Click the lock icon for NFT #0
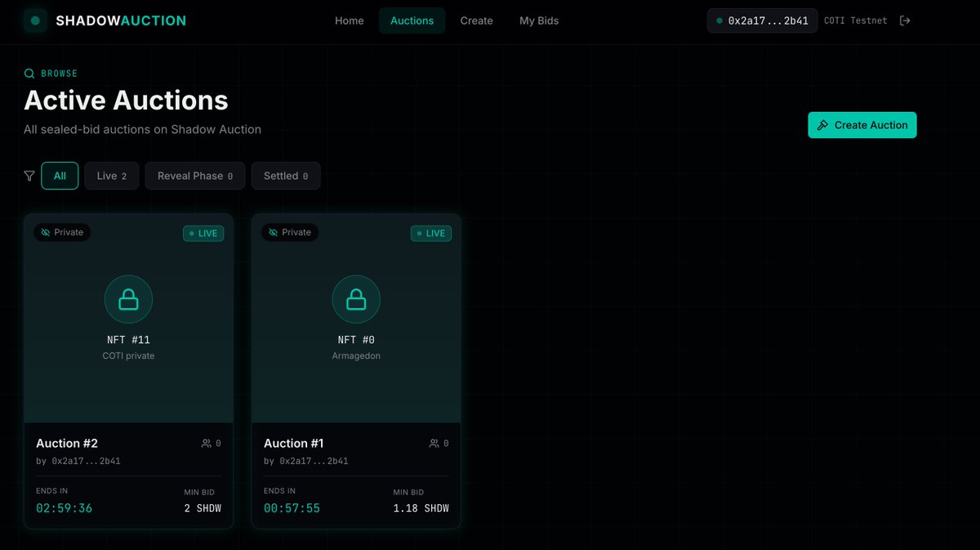Viewport: 980px width, 550px height. tap(356, 299)
